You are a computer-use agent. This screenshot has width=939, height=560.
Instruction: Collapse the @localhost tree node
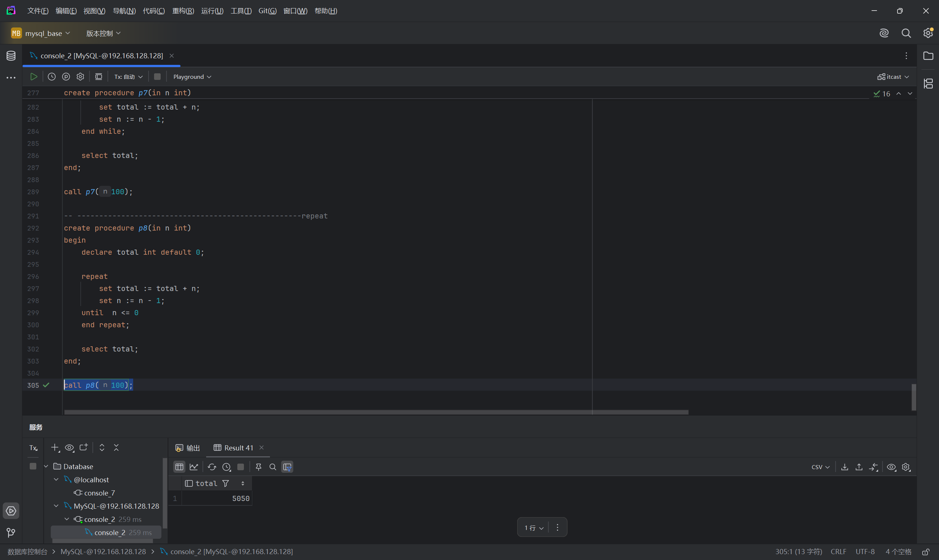pyautogui.click(x=56, y=479)
